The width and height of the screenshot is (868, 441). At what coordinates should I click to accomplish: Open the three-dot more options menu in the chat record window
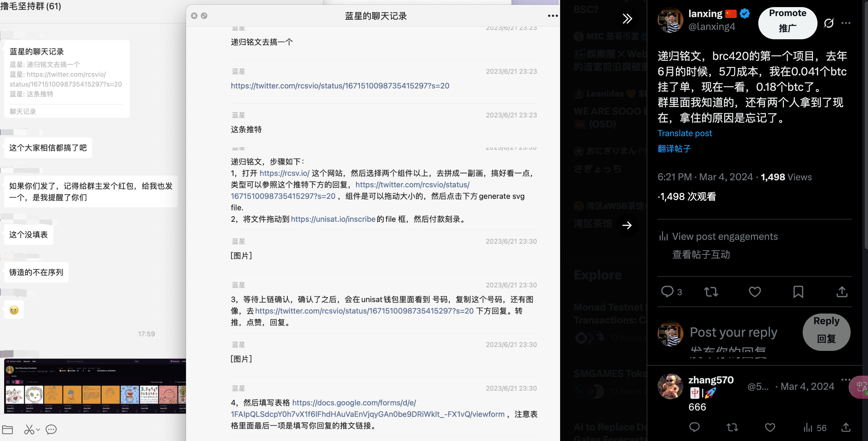(553, 16)
